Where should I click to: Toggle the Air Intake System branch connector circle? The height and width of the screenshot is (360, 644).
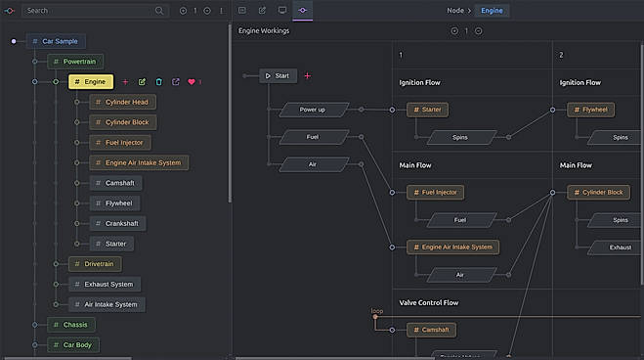56,304
